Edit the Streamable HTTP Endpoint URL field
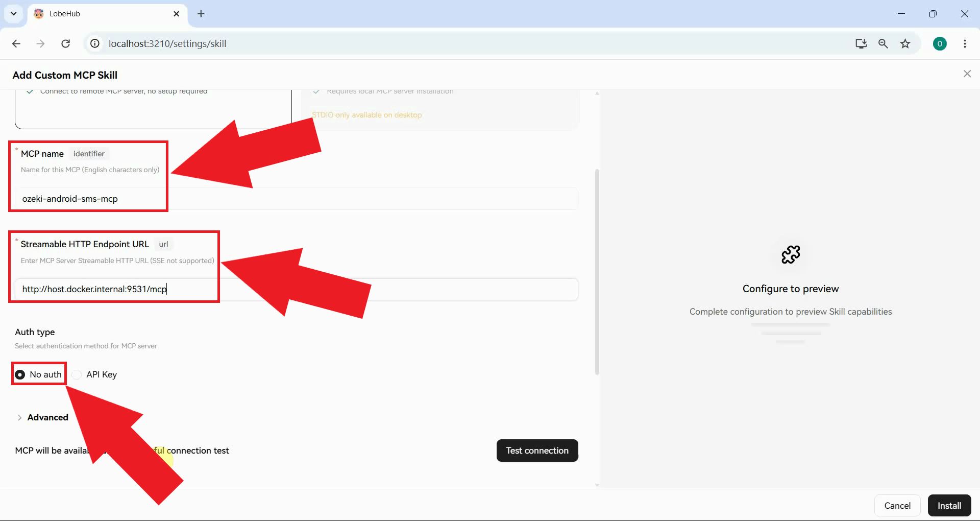The width and height of the screenshot is (980, 521). coord(296,289)
